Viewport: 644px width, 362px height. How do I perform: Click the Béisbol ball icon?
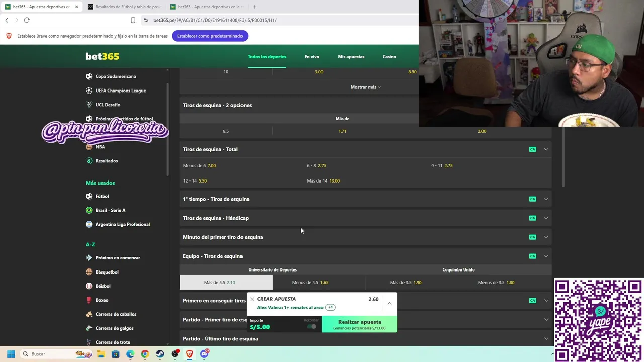tap(89, 286)
